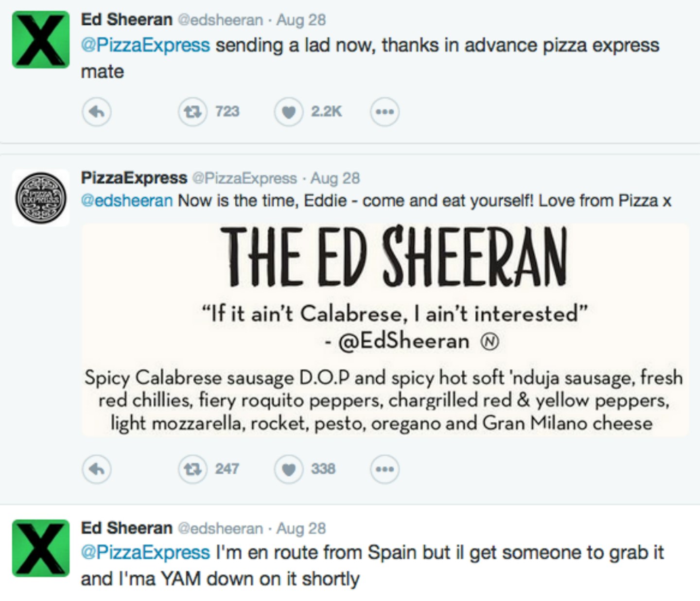Open more options on Ed Sheeran's first tweet

385,112
